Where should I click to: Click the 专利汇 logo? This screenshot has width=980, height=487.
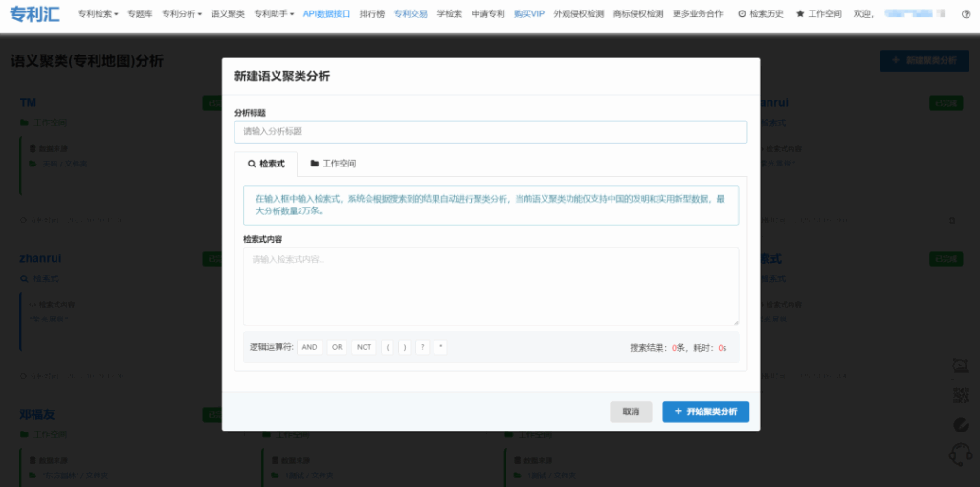[33, 15]
